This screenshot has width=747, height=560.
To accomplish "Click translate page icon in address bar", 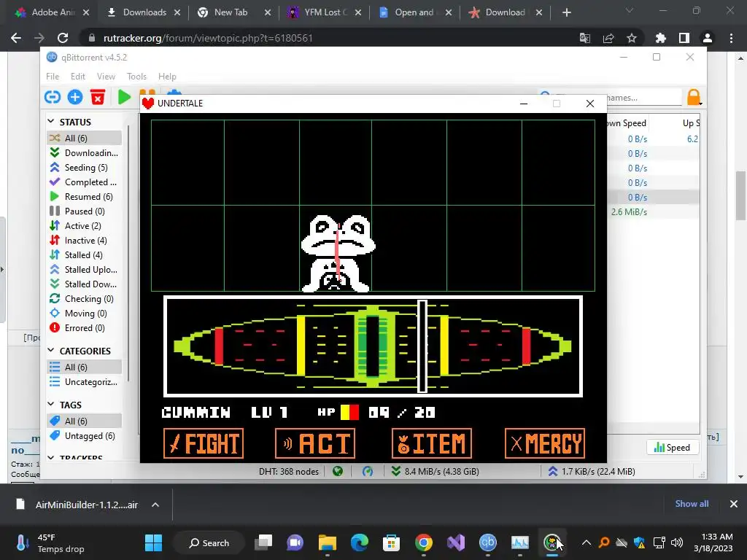I will click(585, 38).
